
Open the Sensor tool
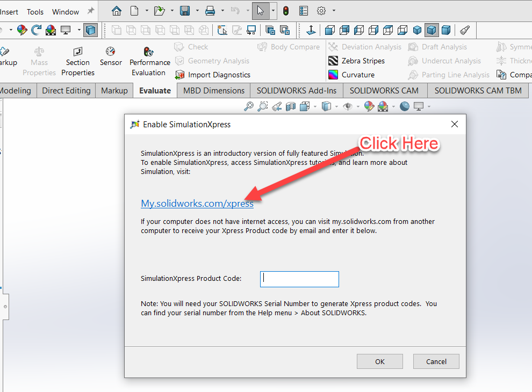pyautogui.click(x=111, y=55)
